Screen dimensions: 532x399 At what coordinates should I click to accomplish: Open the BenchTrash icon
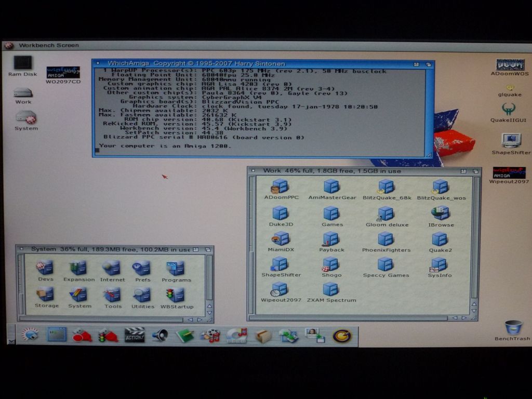(513, 327)
